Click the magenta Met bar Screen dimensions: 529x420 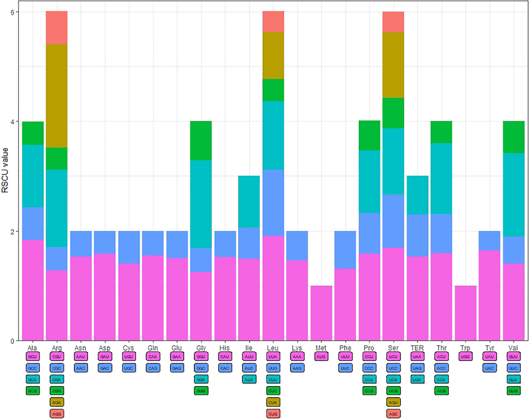[321, 313]
